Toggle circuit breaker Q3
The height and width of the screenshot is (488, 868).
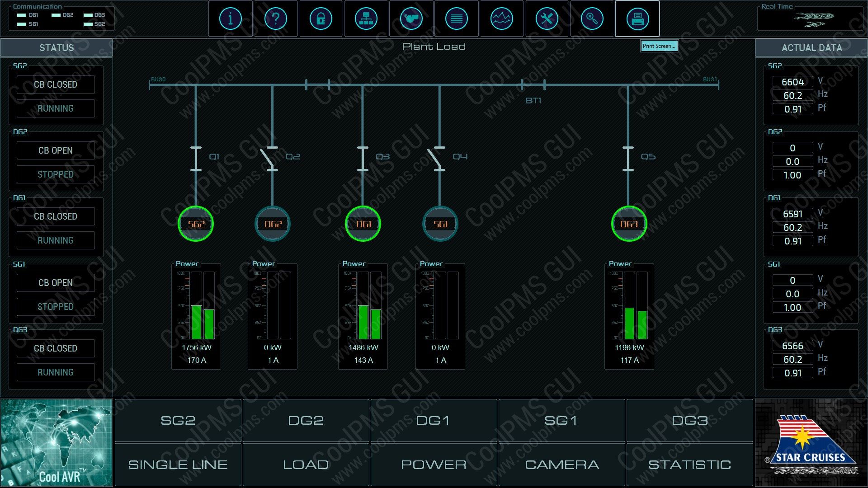point(363,159)
